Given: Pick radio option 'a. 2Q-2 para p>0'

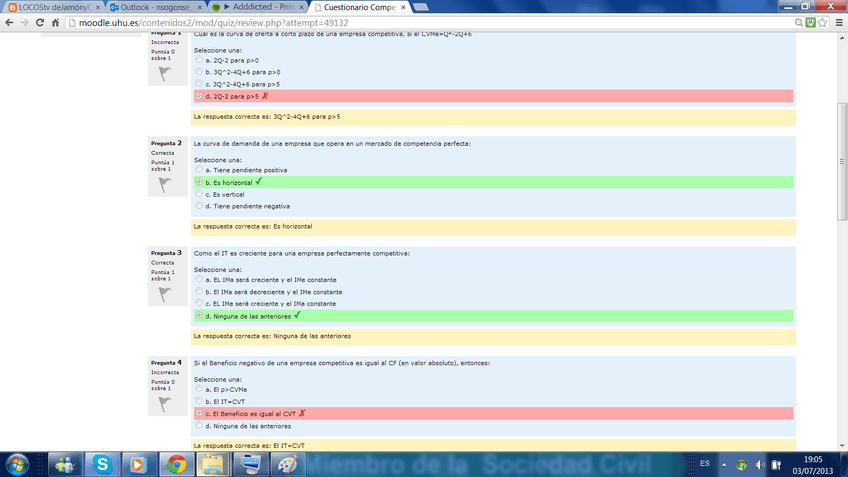Looking at the screenshot, I should (x=199, y=60).
